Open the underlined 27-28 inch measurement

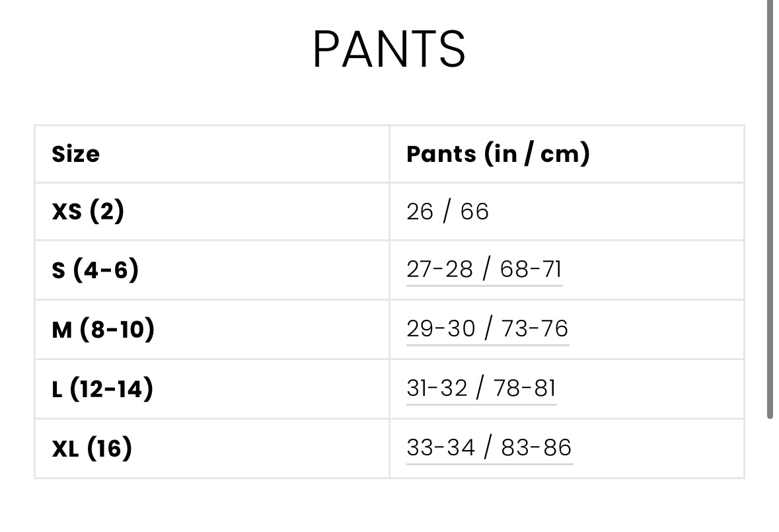point(439,270)
